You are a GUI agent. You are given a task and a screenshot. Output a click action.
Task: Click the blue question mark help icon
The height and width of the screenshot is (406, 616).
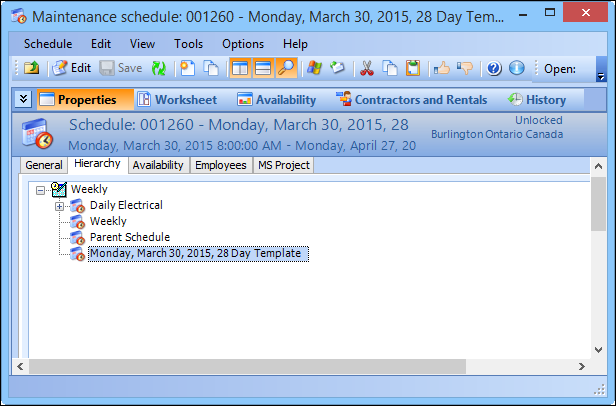coord(494,68)
